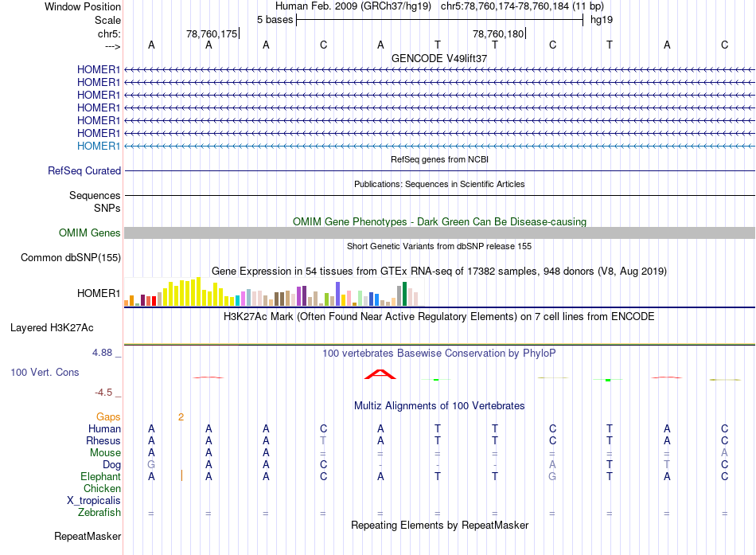This screenshot has height=555, width=756.
Task: Click the orange 2 in the Gaps row
Action: 181,417
